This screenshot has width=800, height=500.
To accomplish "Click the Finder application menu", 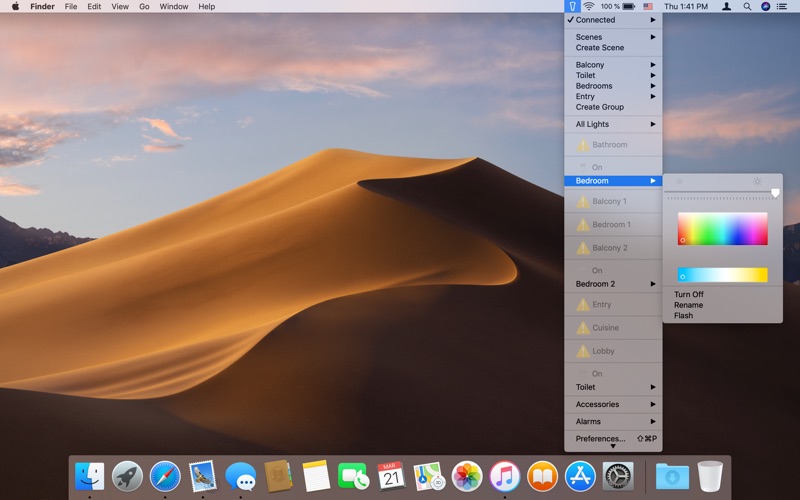I will (x=42, y=7).
